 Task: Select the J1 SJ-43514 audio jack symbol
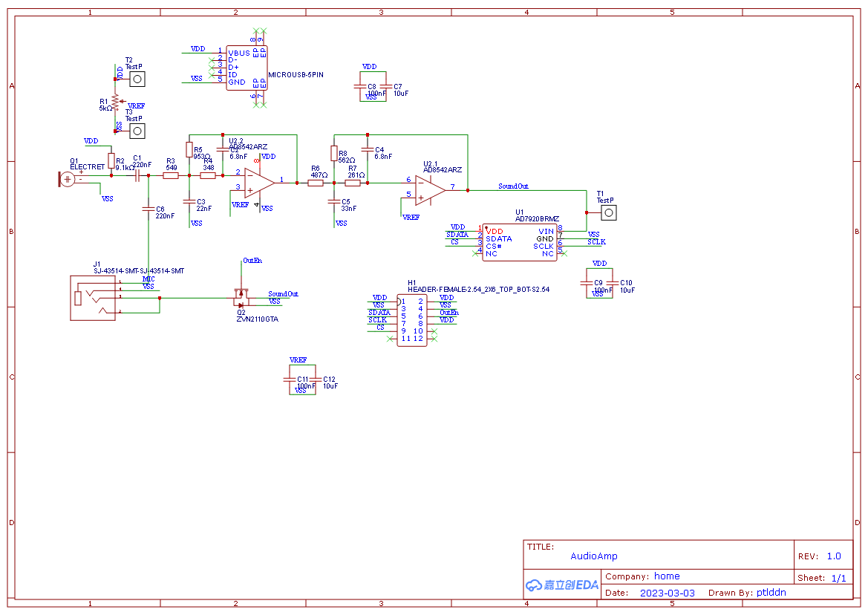point(93,298)
